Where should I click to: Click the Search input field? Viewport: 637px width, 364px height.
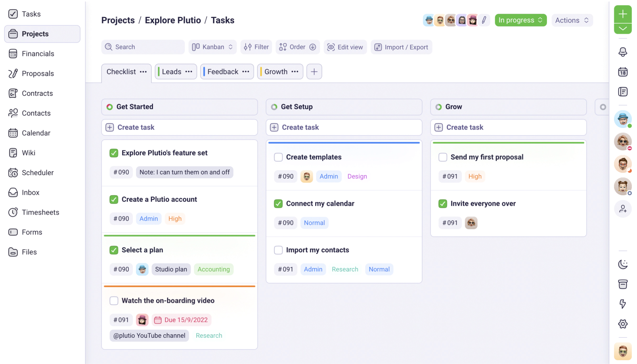click(143, 47)
